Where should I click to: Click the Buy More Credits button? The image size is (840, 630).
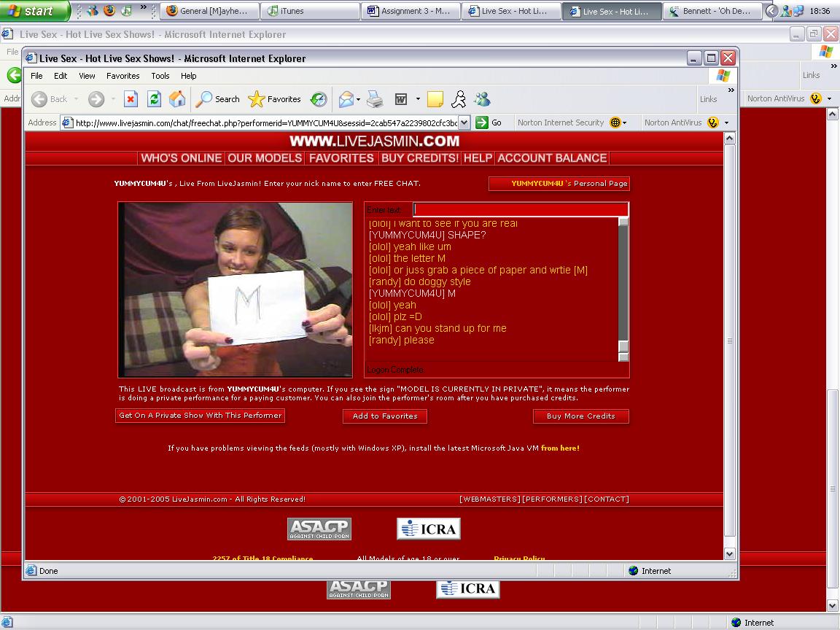(580, 416)
